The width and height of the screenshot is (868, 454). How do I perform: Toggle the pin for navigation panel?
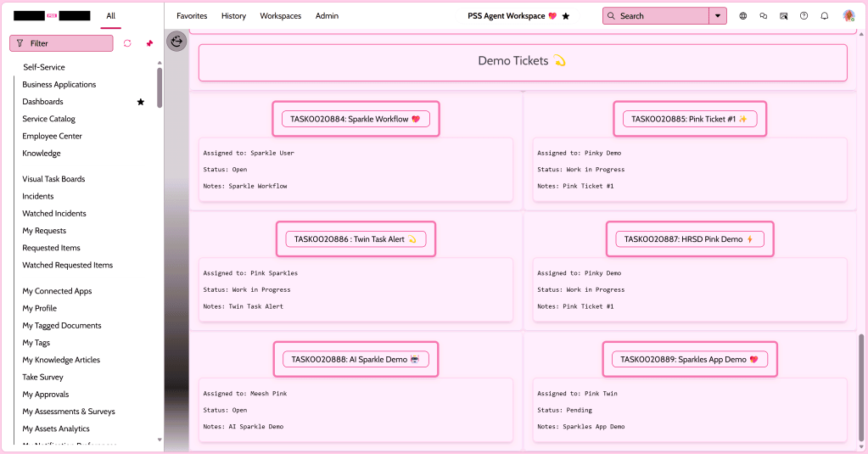tap(149, 43)
